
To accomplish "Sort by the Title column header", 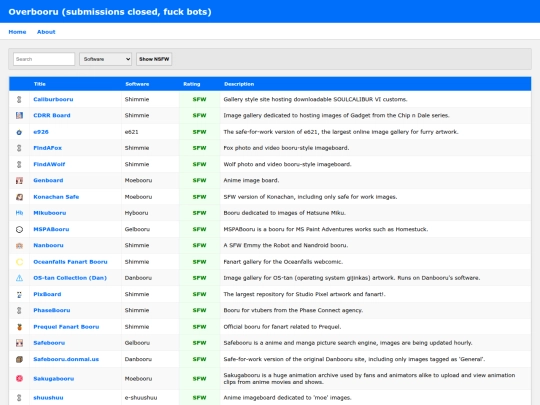I will pos(40,84).
